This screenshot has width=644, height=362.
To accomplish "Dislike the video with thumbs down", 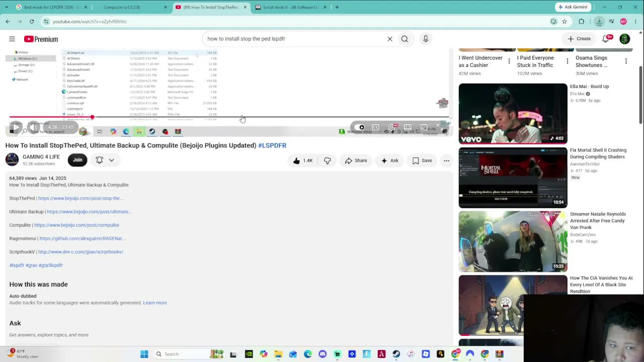I will [x=328, y=160].
